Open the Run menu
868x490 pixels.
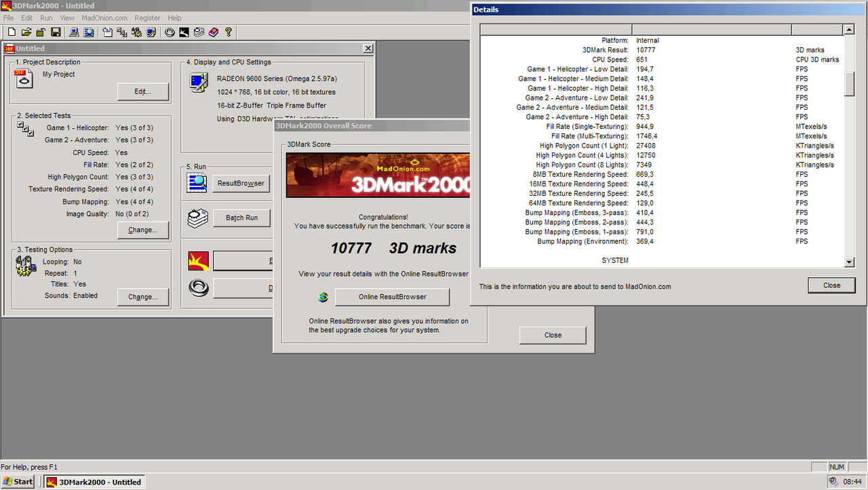tap(46, 18)
